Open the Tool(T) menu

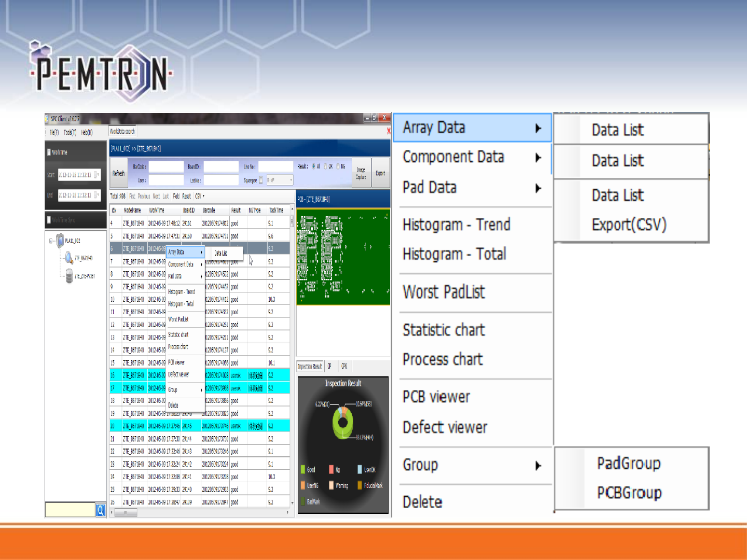click(x=70, y=133)
